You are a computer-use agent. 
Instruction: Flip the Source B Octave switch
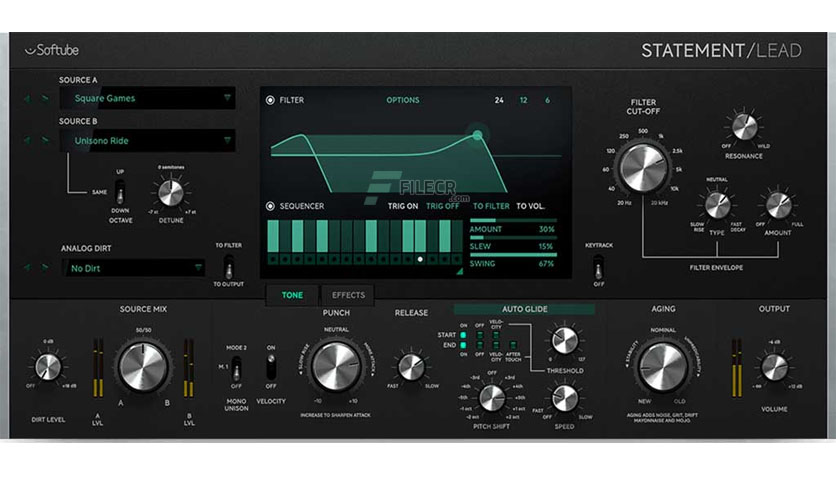pos(120,192)
